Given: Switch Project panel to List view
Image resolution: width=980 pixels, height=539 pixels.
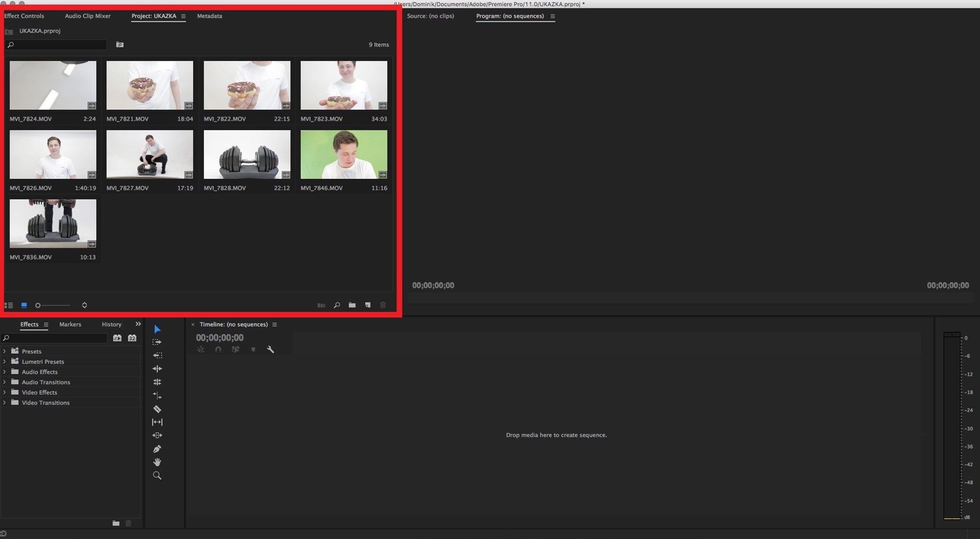Looking at the screenshot, I should pyautogui.click(x=9, y=305).
